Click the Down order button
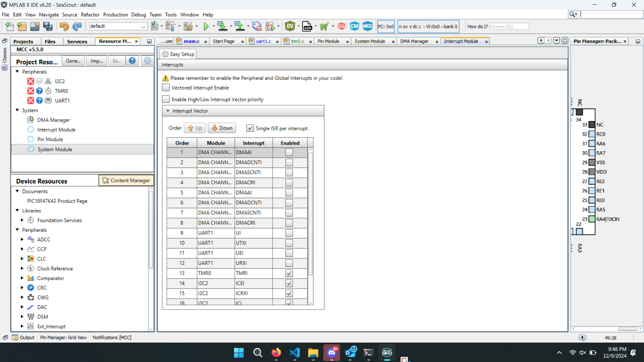This screenshot has height=362, width=644. 222,128
